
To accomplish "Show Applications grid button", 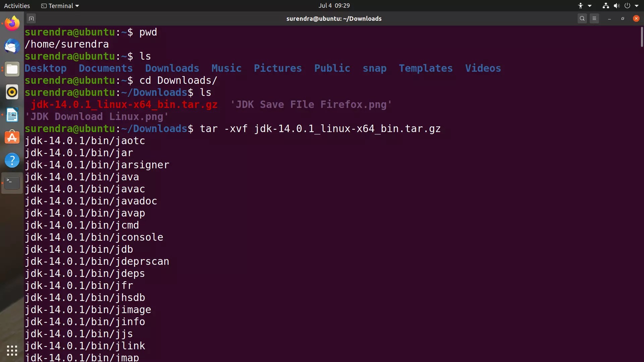I will [12, 351].
